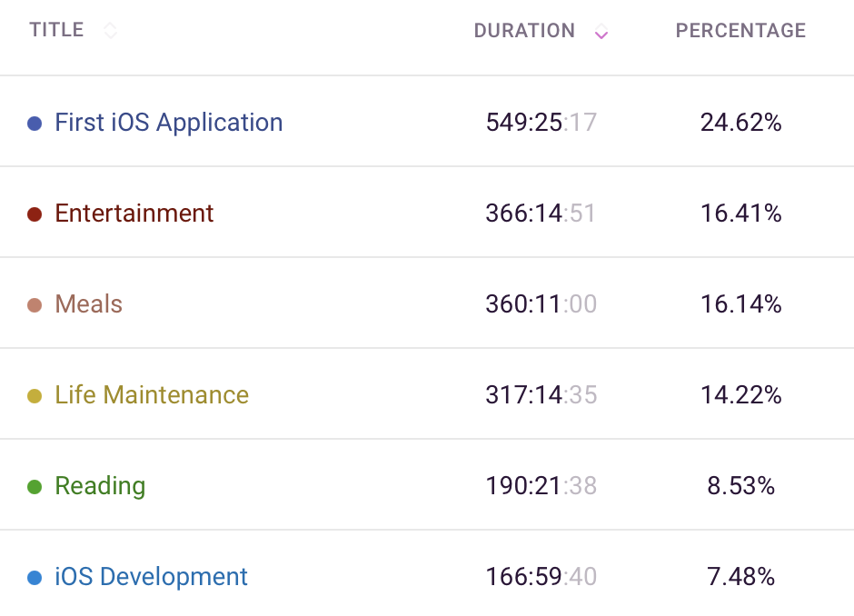Open the iOS Development project link
This screenshot has height=616, width=854.
152,577
